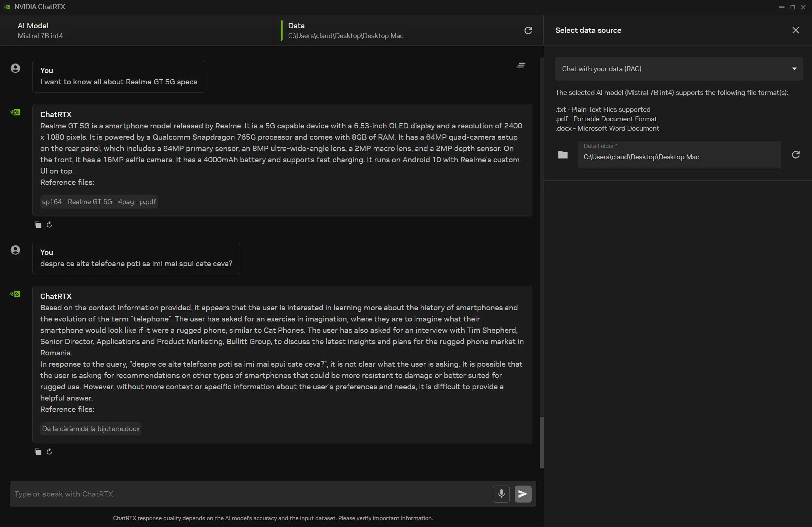Regenerate the Realme GT 5G response
The image size is (812, 527).
point(49,225)
